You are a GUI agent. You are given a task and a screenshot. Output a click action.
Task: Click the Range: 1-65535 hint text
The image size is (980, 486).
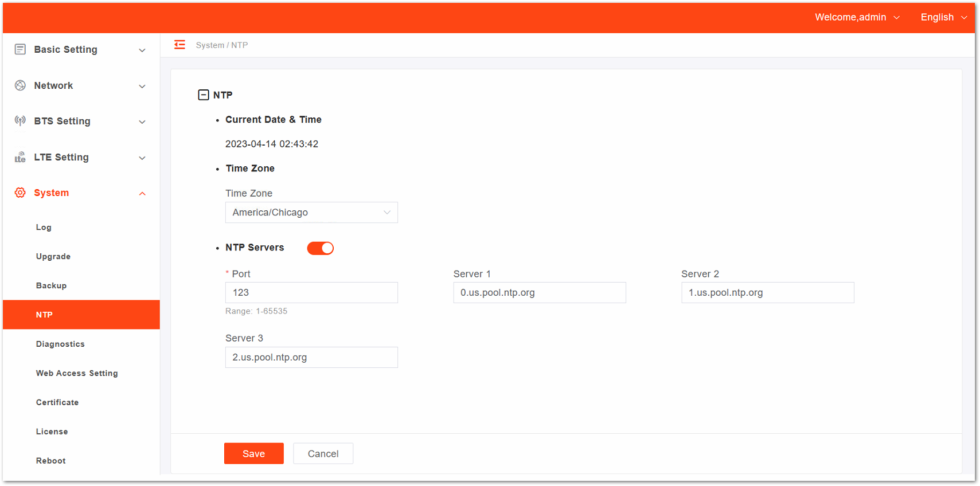256,311
